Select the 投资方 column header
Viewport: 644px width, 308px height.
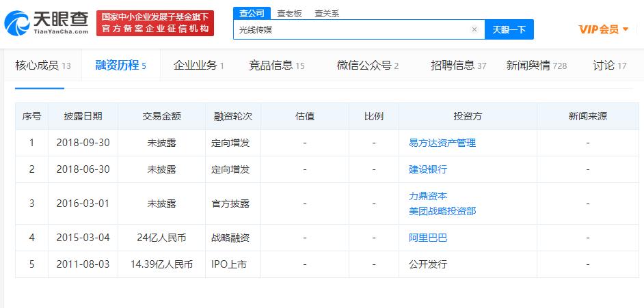pos(468,116)
